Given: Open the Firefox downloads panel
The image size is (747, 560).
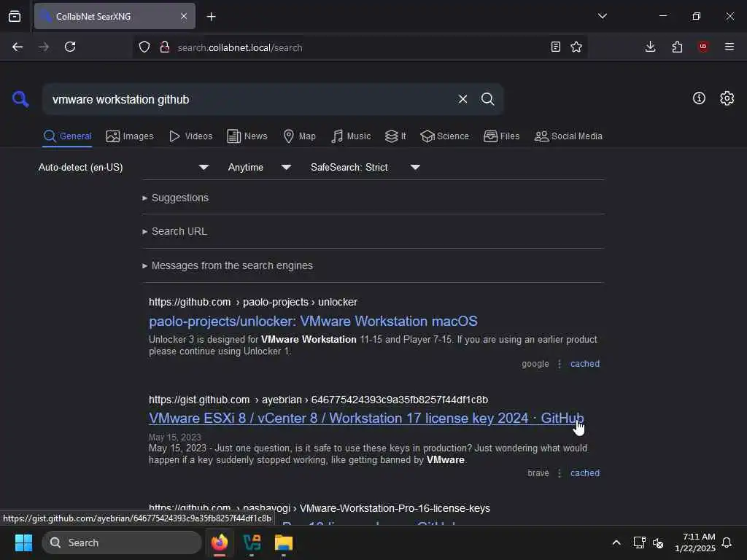Looking at the screenshot, I should (650, 47).
